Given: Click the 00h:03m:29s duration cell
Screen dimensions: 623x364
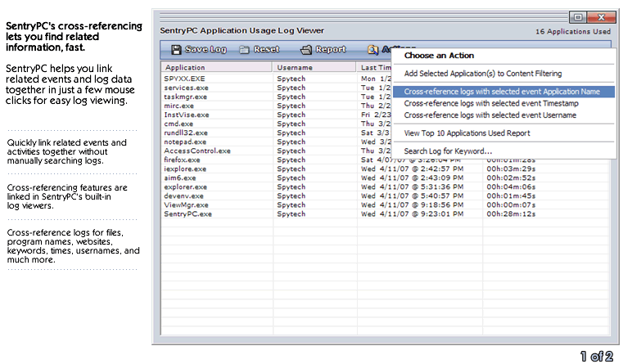Looking at the screenshot, I should click(511, 169).
